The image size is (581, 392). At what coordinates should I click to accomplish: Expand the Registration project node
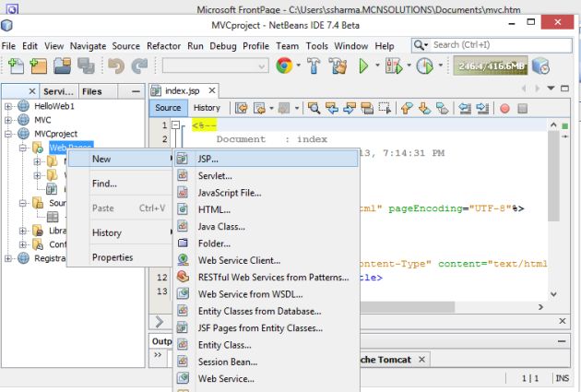pyautogui.click(x=7, y=258)
